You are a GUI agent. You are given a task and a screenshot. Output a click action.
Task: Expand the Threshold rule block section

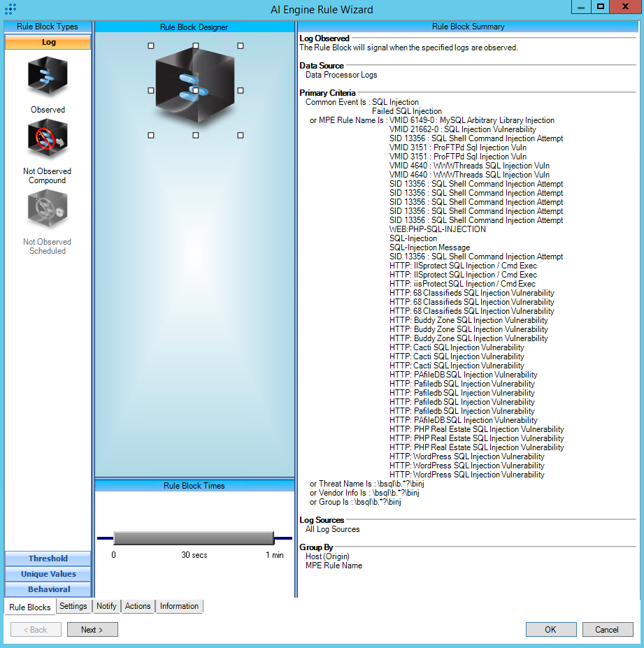[x=48, y=559]
